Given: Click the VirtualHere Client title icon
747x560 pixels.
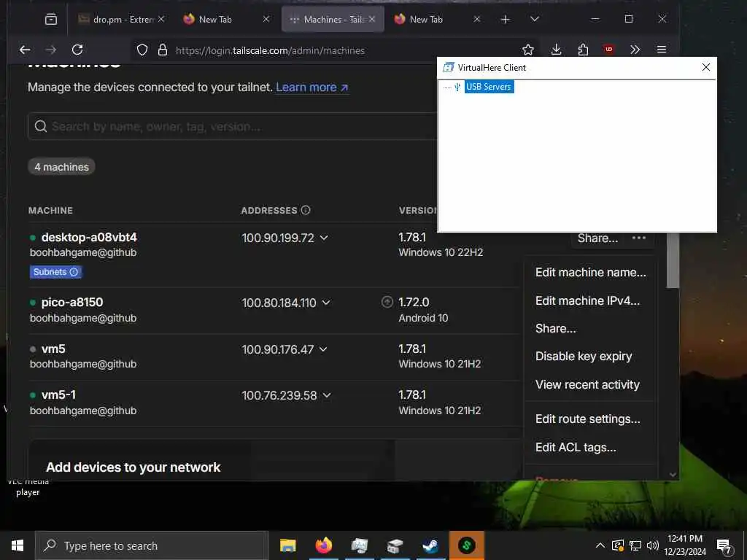Looking at the screenshot, I should point(448,67).
